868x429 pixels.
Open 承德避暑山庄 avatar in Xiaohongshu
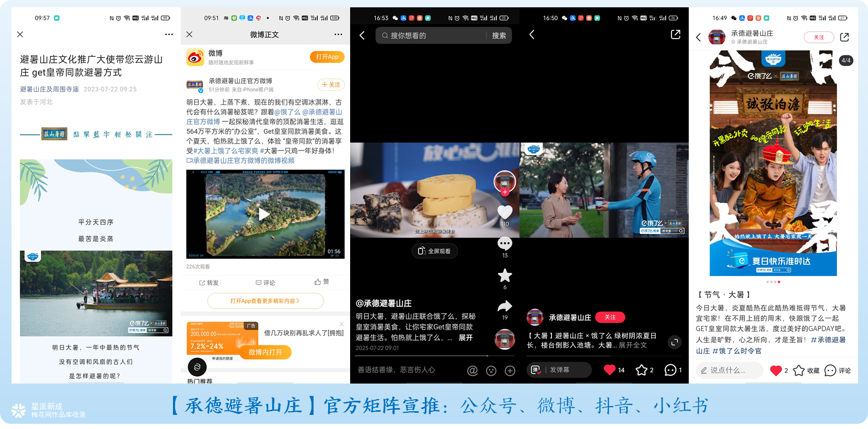point(717,37)
